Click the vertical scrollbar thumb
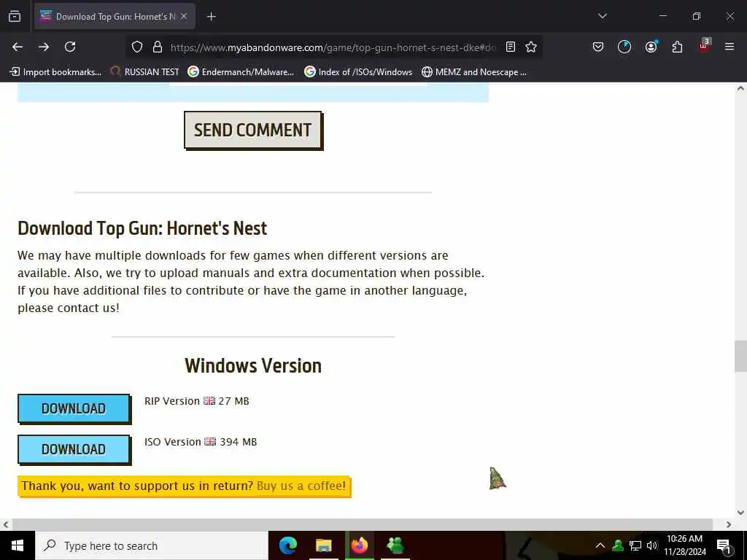Image resolution: width=747 pixels, height=560 pixels. [740, 356]
